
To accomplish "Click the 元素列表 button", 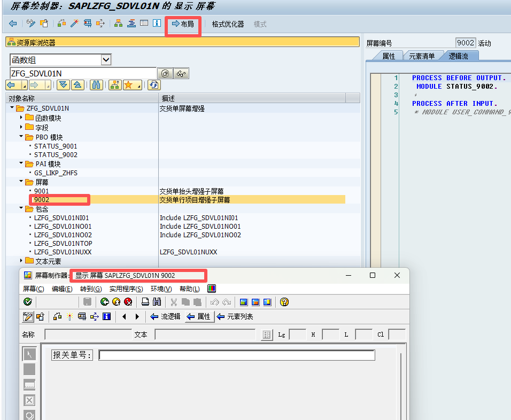I will (x=235, y=317).
